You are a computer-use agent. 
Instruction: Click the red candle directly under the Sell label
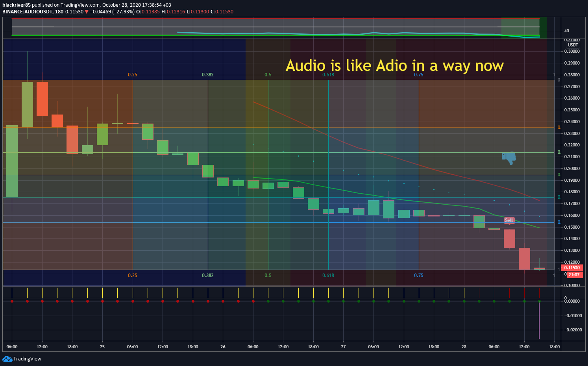point(509,238)
